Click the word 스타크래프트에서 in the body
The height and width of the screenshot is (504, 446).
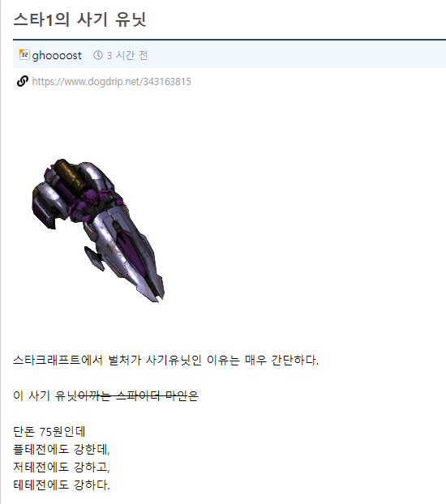point(58,360)
